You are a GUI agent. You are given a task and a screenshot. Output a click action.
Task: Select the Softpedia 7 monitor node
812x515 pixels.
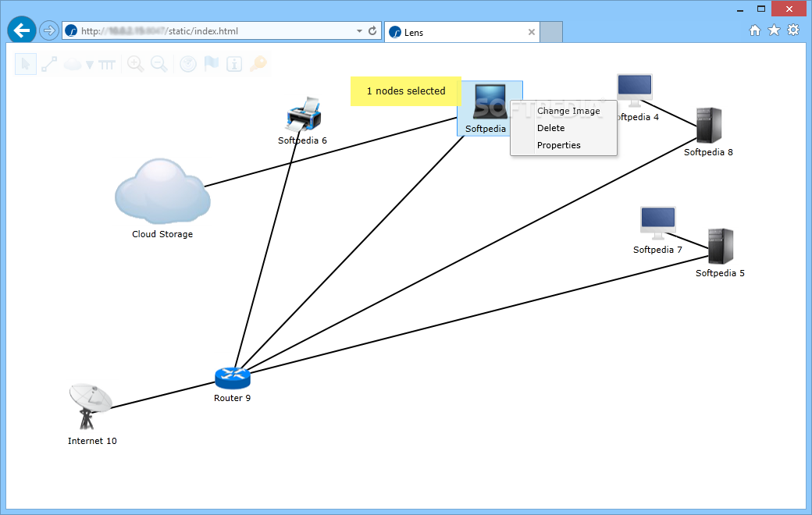pyautogui.click(x=657, y=223)
